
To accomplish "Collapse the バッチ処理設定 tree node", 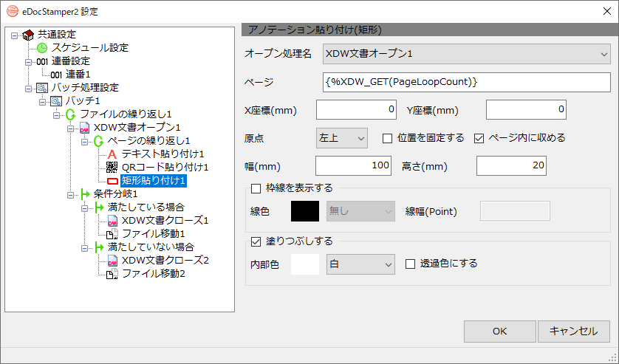I will click(28, 89).
